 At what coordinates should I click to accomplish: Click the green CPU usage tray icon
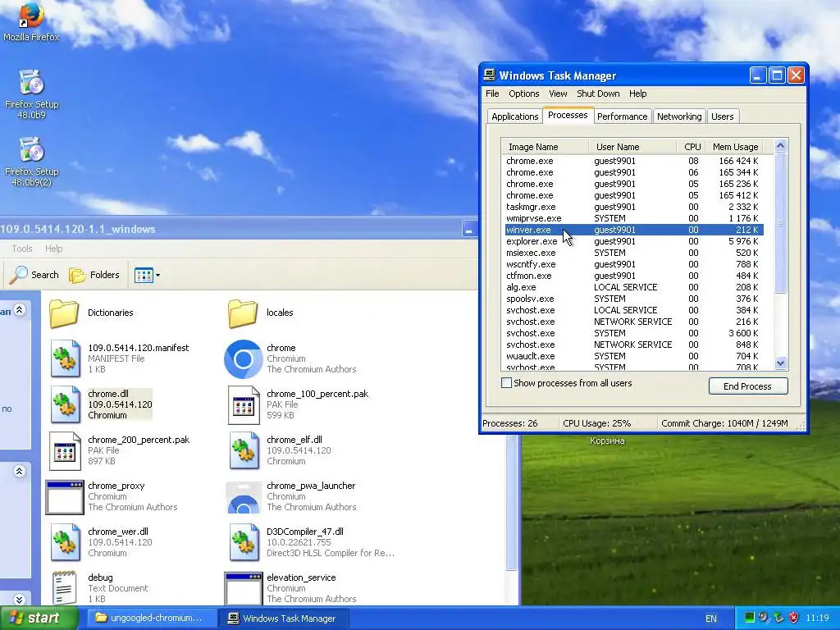[x=750, y=618]
